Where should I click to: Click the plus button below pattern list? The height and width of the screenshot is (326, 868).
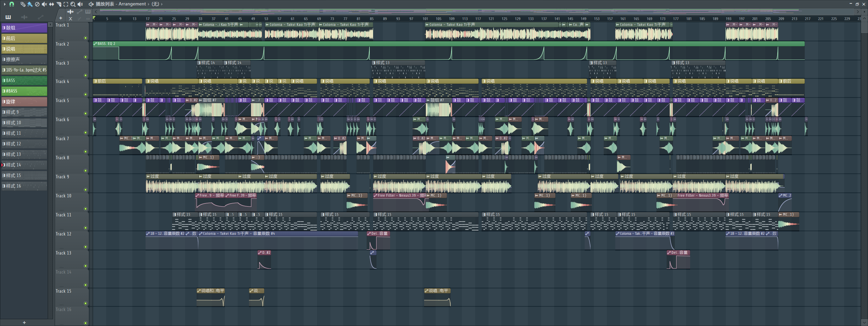point(24,323)
